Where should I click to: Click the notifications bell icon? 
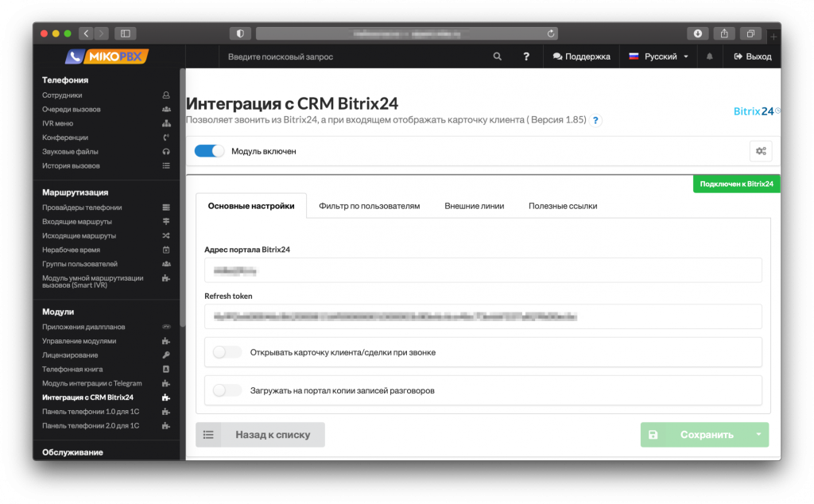pyautogui.click(x=710, y=56)
